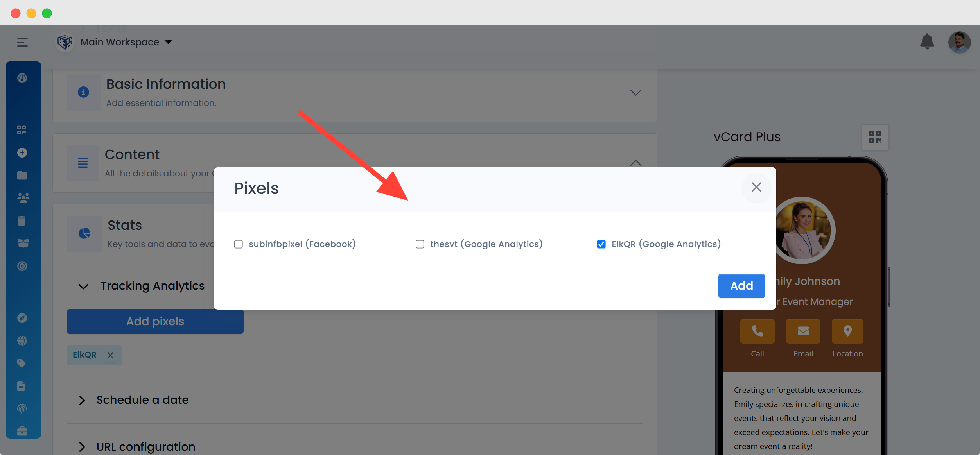Check the thesvt (Google Analytics) checkbox
980x455 pixels.
coord(420,244)
